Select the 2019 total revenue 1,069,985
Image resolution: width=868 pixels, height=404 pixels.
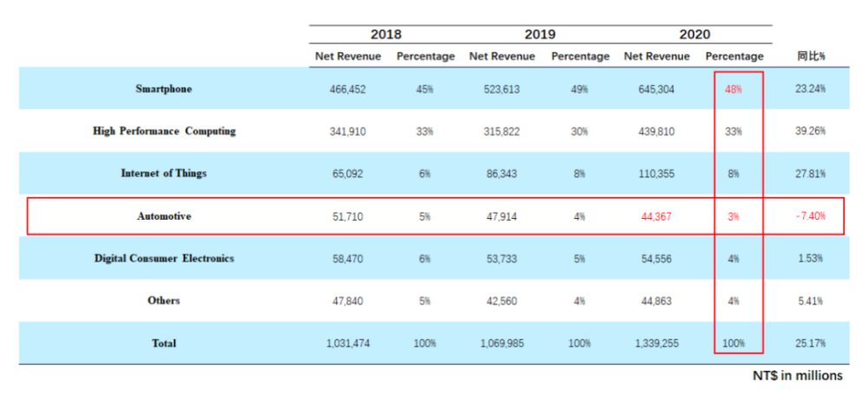(x=503, y=343)
